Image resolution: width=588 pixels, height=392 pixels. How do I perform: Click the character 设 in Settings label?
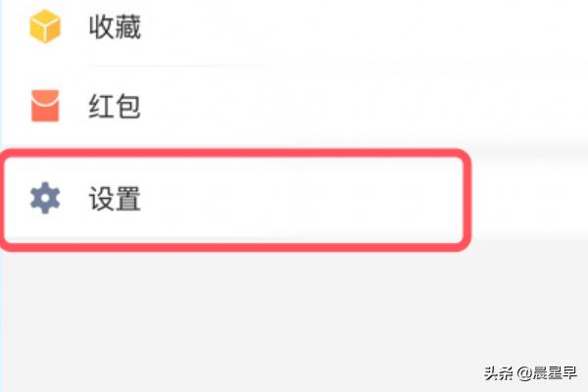pyautogui.click(x=101, y=198)
